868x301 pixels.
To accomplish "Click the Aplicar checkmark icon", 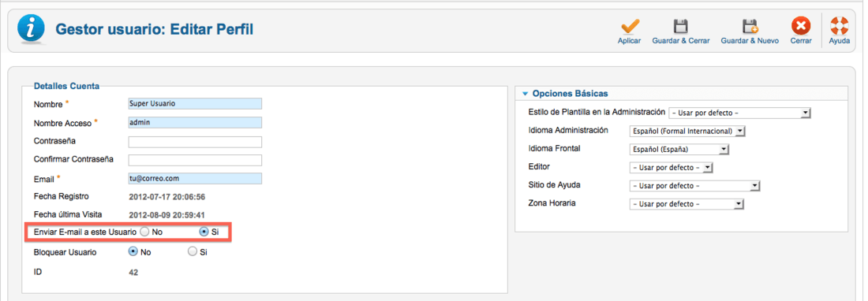I will coord(630,27).
